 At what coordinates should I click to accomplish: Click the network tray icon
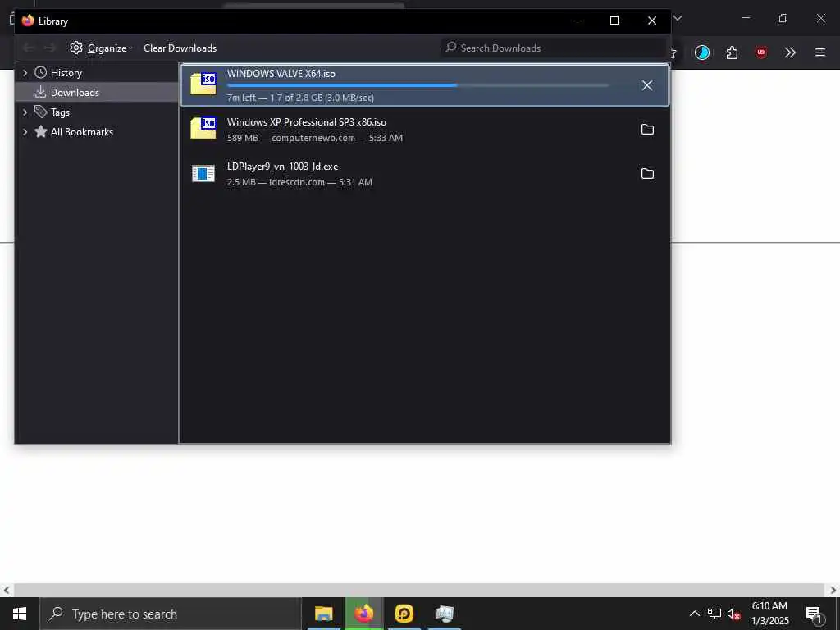tap(714, 614)
